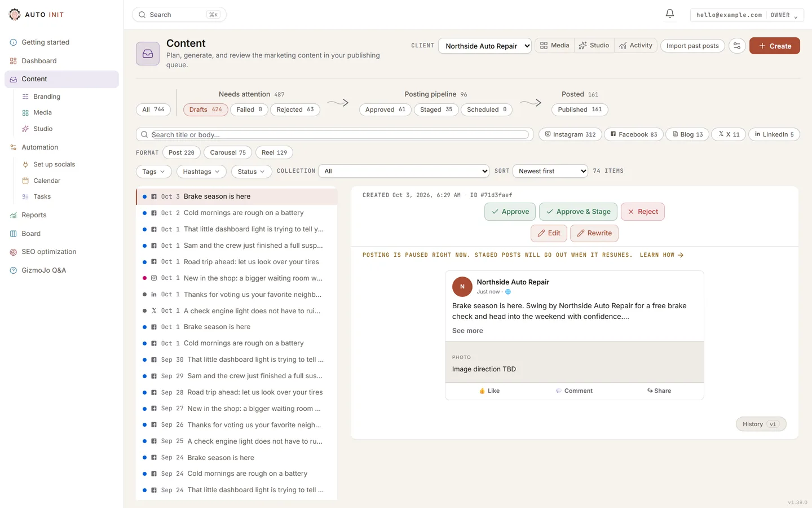The width and height of the screenshot is (812, 508).
Task: Open Branding under Content
Action: [x=47, y=97]
